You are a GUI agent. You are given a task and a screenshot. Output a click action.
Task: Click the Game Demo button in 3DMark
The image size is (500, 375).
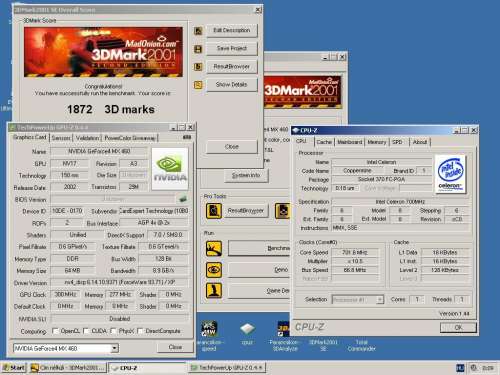[259, 291]
